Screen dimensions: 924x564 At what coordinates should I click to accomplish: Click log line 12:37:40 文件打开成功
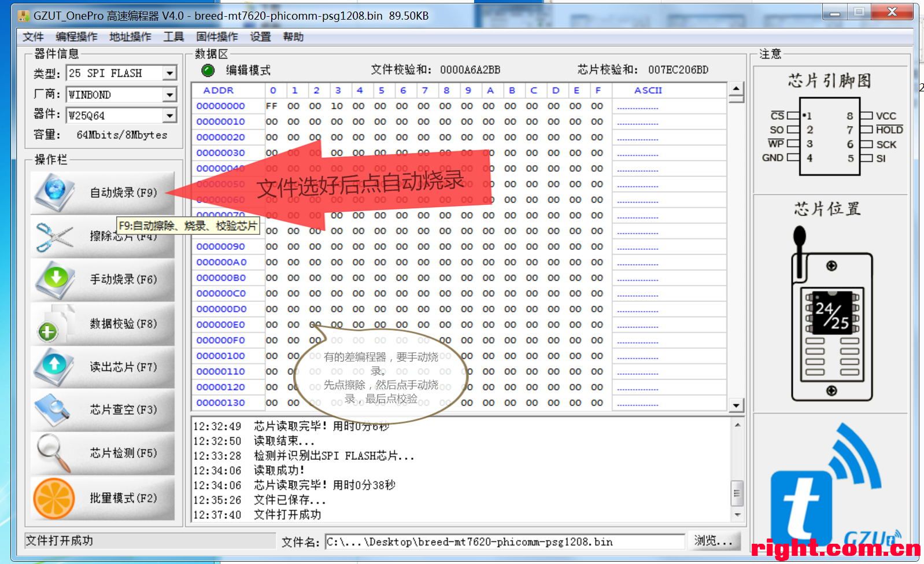pos(257,514)
